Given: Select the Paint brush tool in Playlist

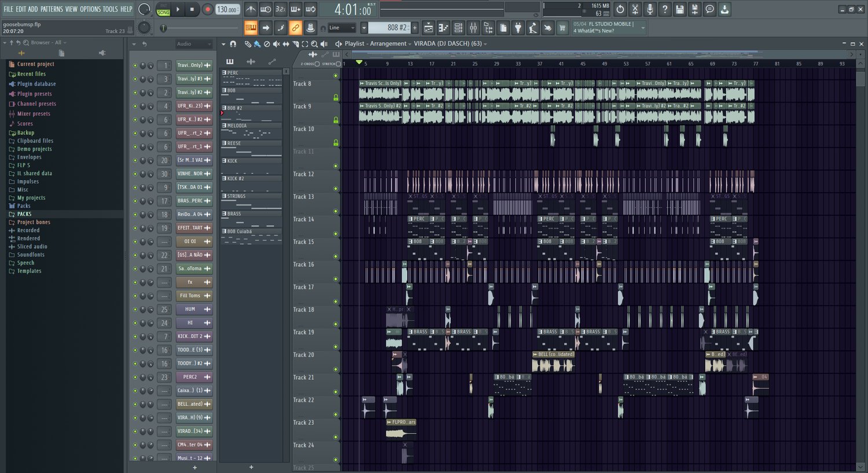Looking at the screenshot, I should [x=257, y=44].
